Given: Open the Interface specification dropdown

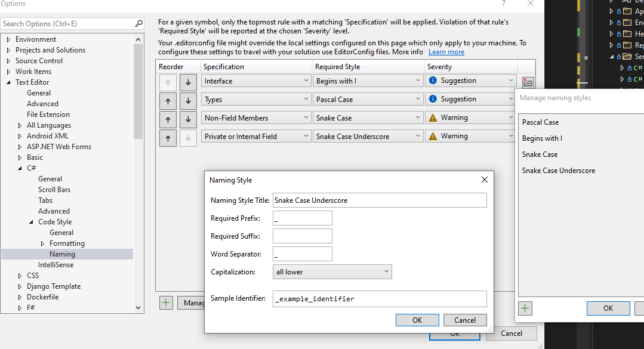Looking at the screenshot, I should (x=256, y=81).
